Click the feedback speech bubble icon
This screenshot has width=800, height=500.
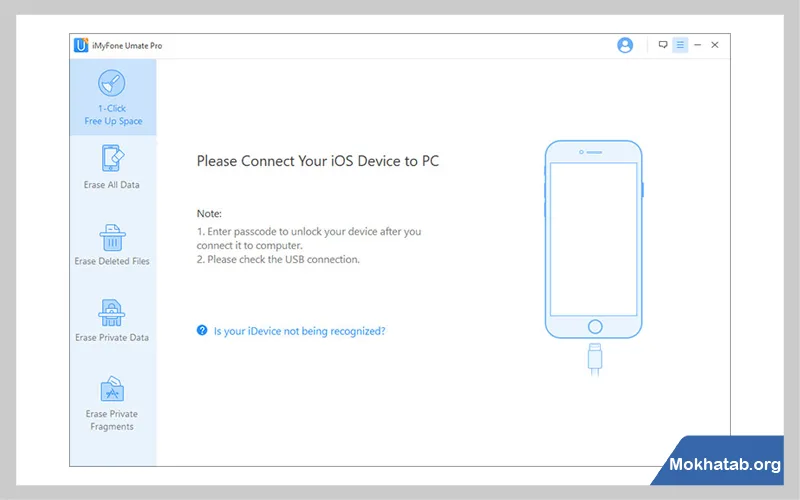click(x=663, y=45)
